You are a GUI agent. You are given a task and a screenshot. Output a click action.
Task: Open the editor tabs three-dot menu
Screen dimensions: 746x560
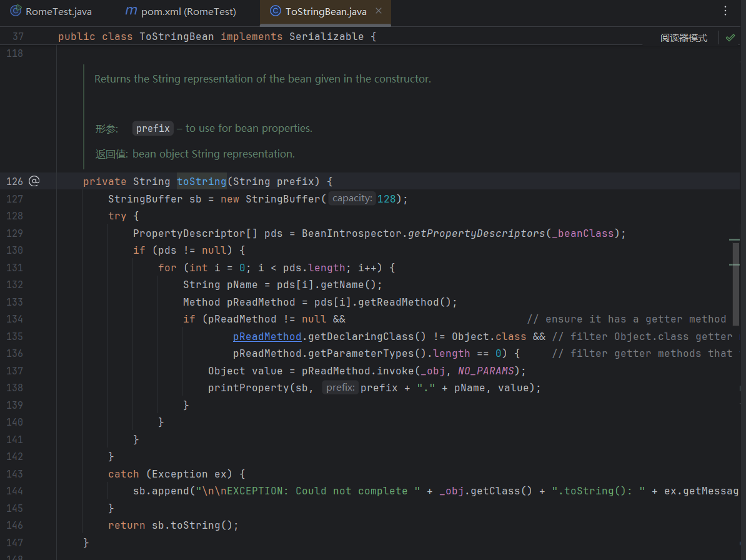click(725, 11)
